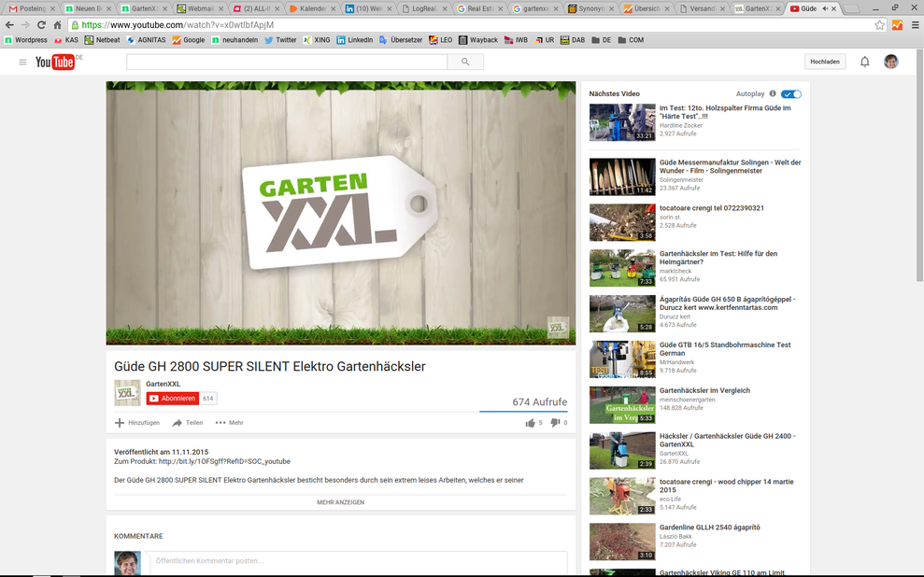Click the browser back arrow
Screen dimensions: 924x577
9,24
